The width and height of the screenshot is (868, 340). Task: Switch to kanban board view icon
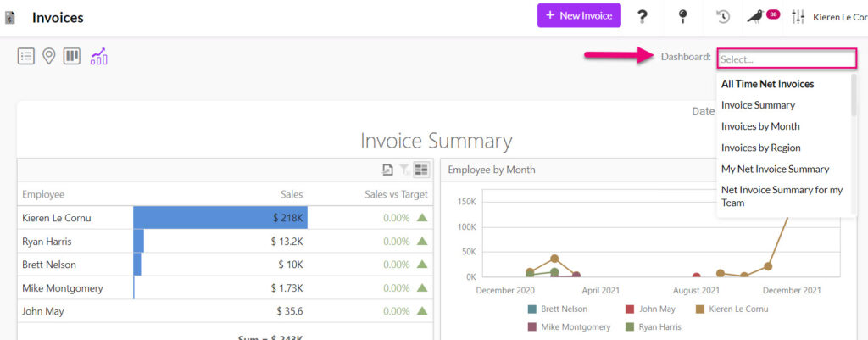pos(72,56)
